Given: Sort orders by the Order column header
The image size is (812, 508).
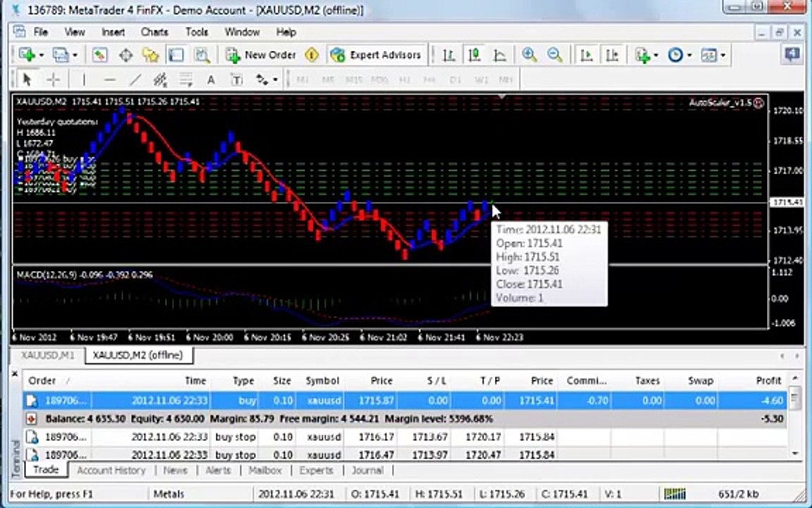Looking at the screenshot, I should [58, 380].
